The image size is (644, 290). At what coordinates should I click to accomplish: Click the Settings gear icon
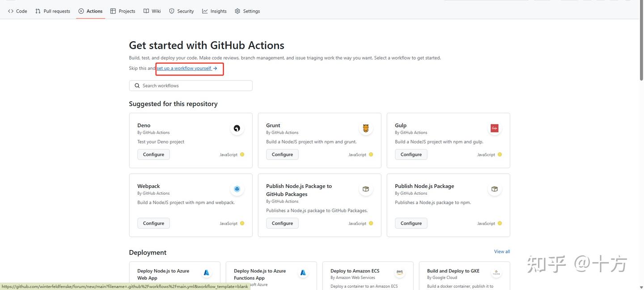(x=237, y=11)
